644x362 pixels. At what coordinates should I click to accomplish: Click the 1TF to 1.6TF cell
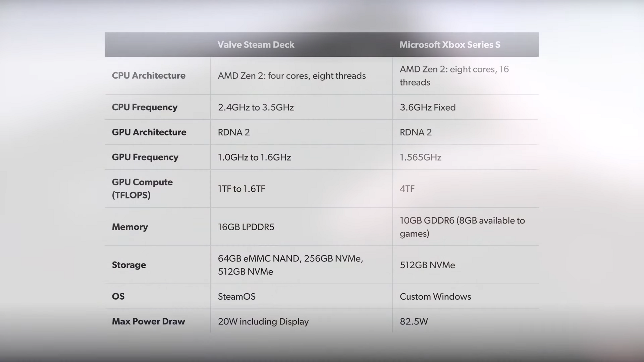click(241, 189)
